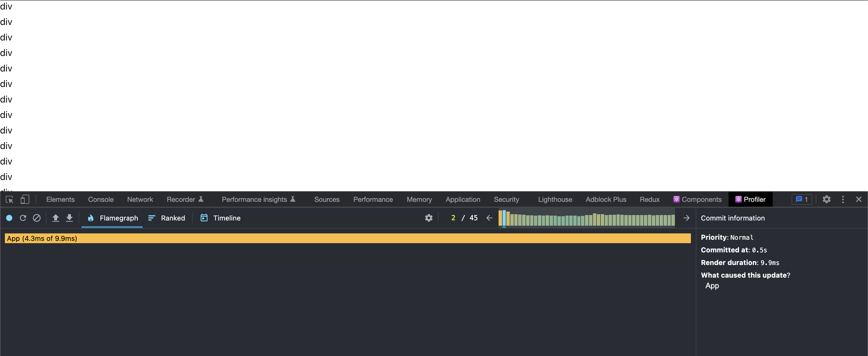Switch to the Flamegraph view
This screenshot has height=356, width=868.
[112, 218]
